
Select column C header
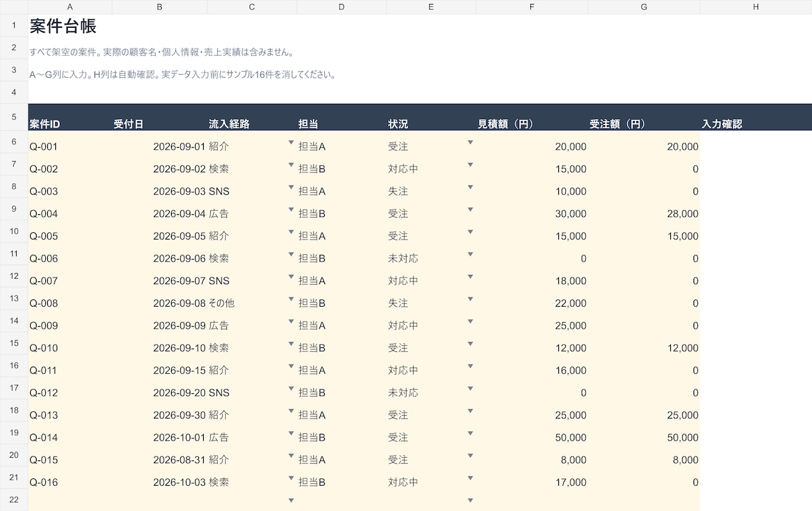tap(252, 7)
